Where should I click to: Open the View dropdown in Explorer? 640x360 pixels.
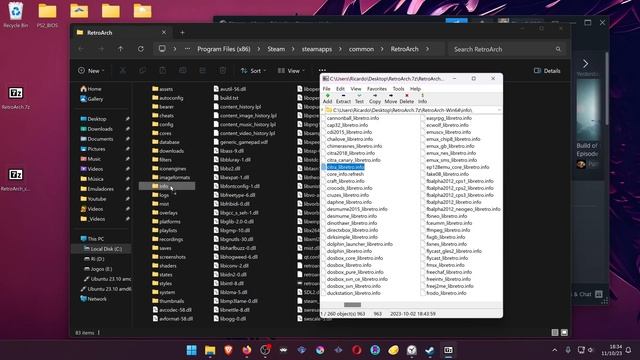[291, 71]
